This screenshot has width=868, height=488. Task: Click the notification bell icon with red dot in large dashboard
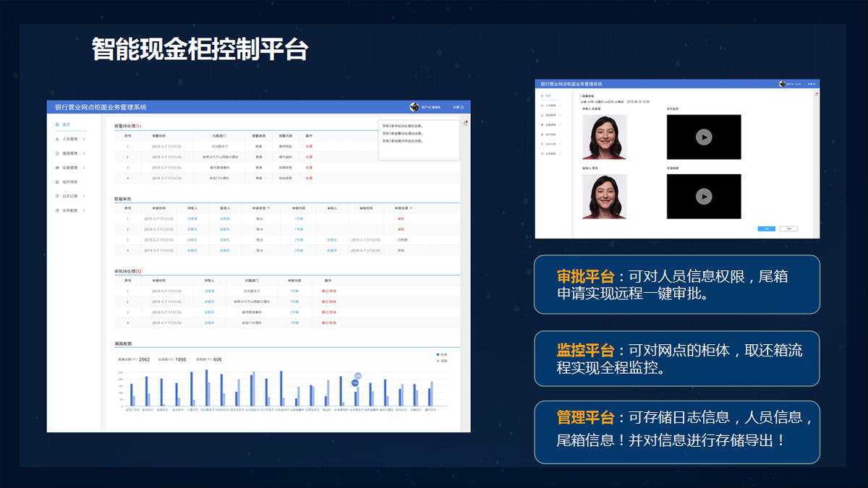tap(465, 123)
